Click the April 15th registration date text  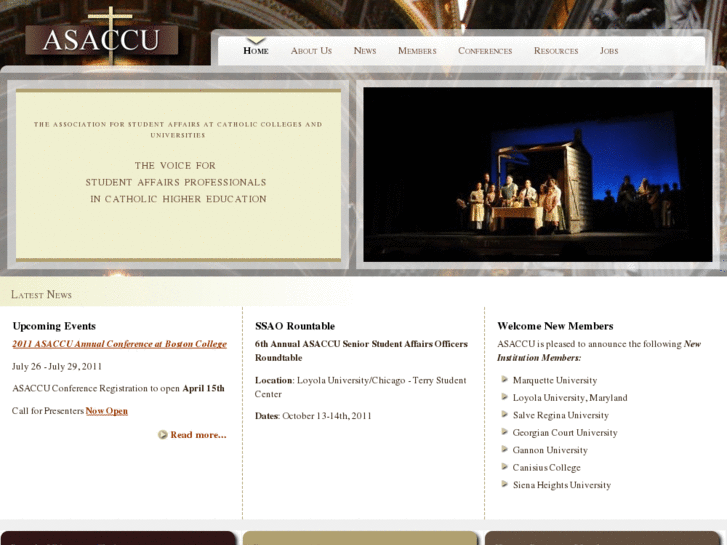204,389
